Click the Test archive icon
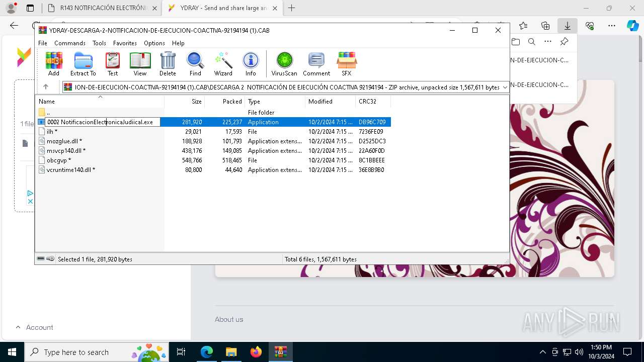Viewport: 644px width, 362px height. (x=113, y=64)
